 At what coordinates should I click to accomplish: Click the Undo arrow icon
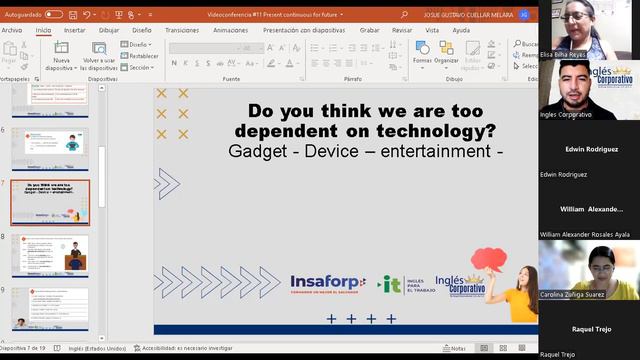point(86,15)
